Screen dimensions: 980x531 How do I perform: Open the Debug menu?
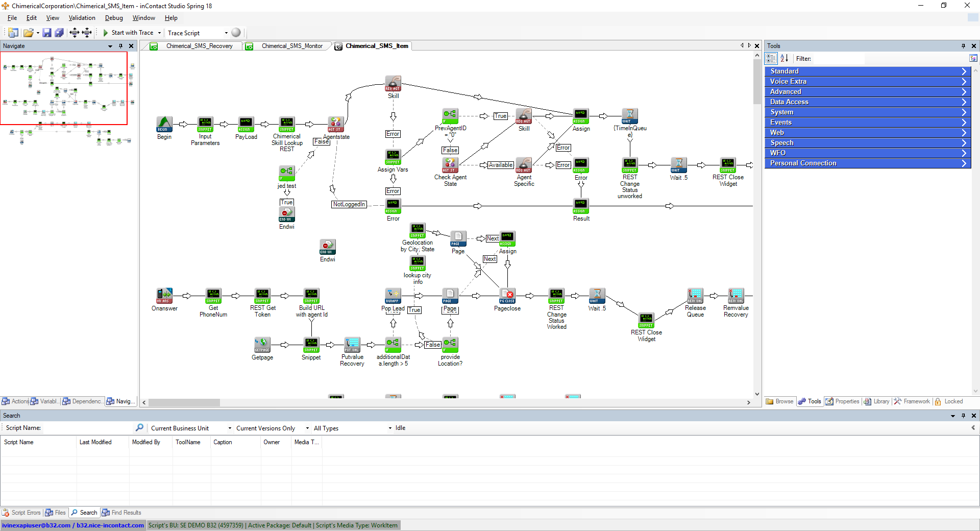pos(114,18)
